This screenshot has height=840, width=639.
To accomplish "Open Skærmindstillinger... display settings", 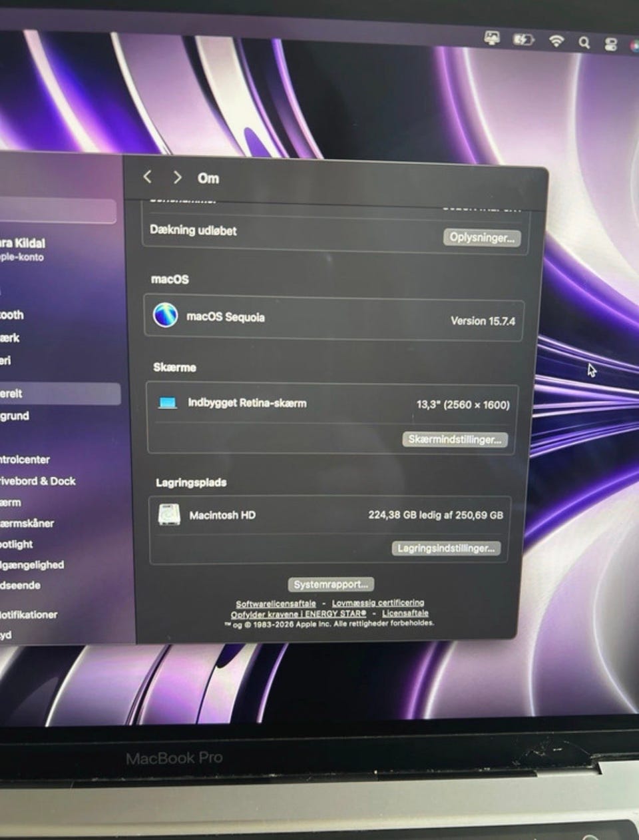I will point(455,440).
